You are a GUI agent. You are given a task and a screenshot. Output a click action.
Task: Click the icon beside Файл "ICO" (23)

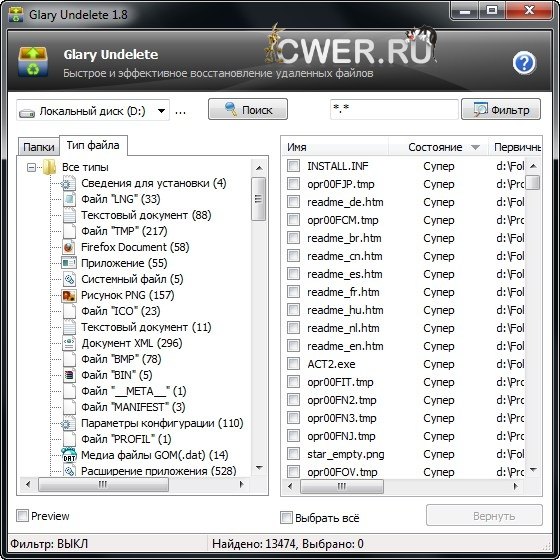pos(69,311)
